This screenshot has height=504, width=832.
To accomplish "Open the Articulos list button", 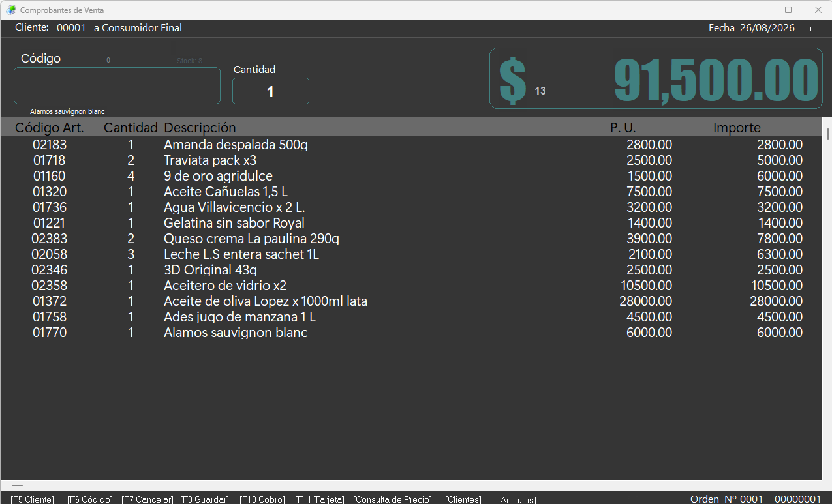I will click(x=517, y=500).
